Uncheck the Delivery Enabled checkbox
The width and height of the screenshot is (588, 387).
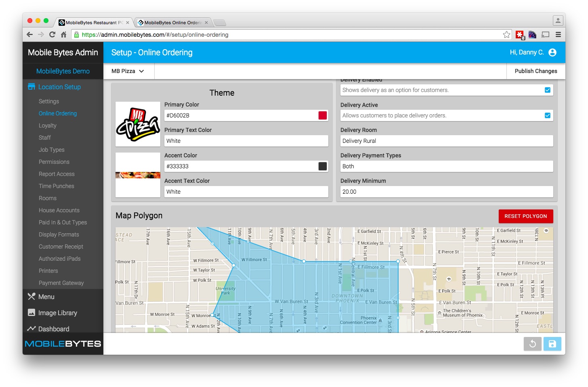pyautogui.click(x=548, y=90)
